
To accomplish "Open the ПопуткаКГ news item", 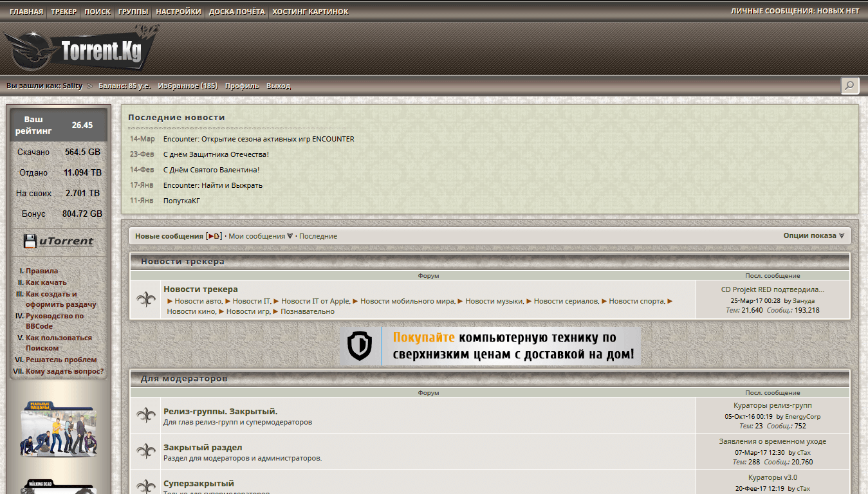I will tap(182, 201).
